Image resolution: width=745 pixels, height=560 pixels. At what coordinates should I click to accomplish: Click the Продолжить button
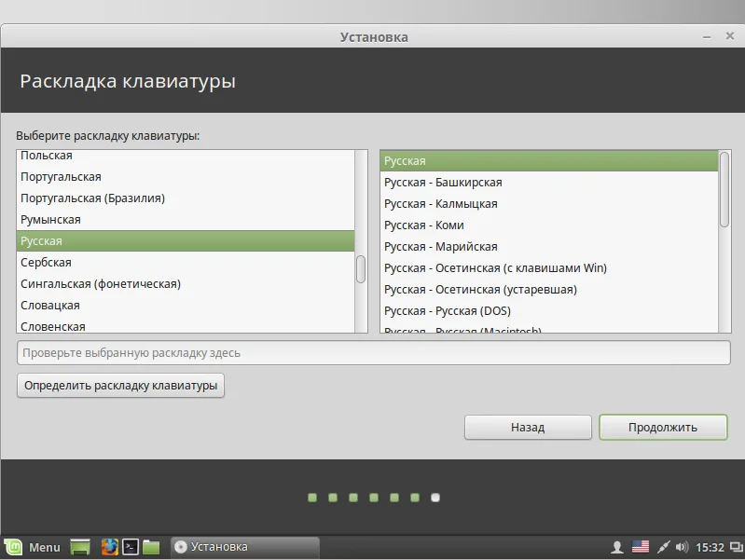[663, 428]
